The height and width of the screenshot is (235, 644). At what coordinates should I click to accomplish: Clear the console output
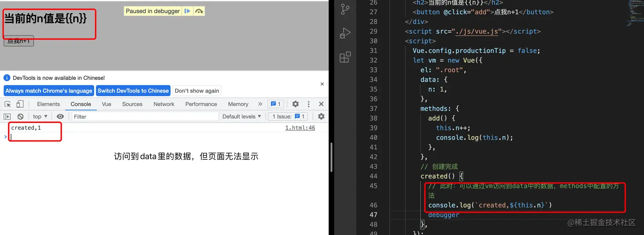20,116
